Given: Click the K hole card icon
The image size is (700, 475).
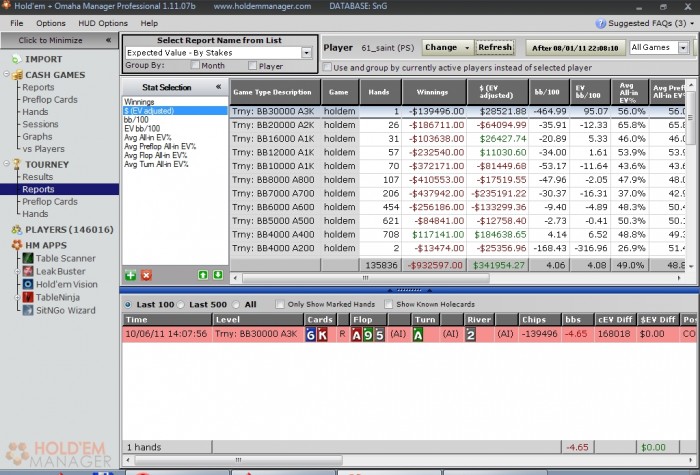Looking at the screenshot, I should pyautogui.click(x=322, y=334).
